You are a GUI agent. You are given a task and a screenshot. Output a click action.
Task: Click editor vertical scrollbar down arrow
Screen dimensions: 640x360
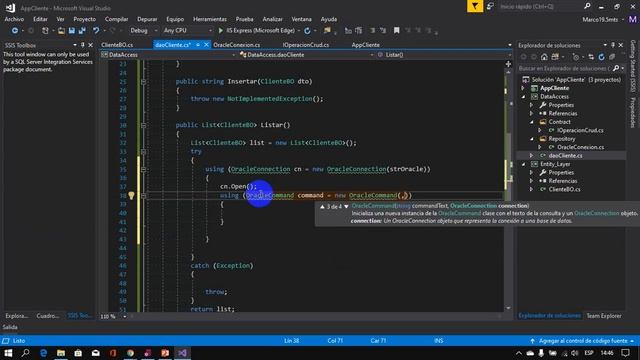pyautogui.click(x=508, y=308)
